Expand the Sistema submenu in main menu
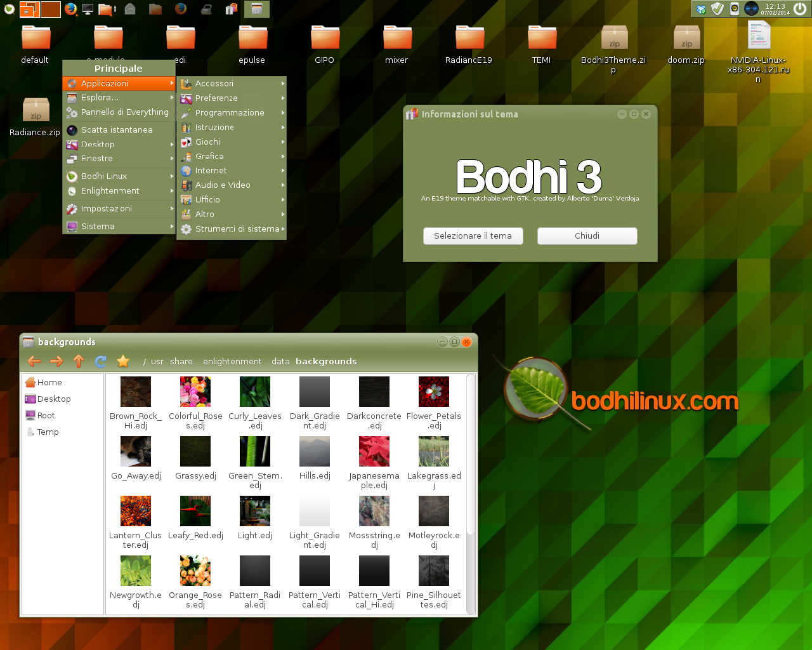 (x=119, y=226)
